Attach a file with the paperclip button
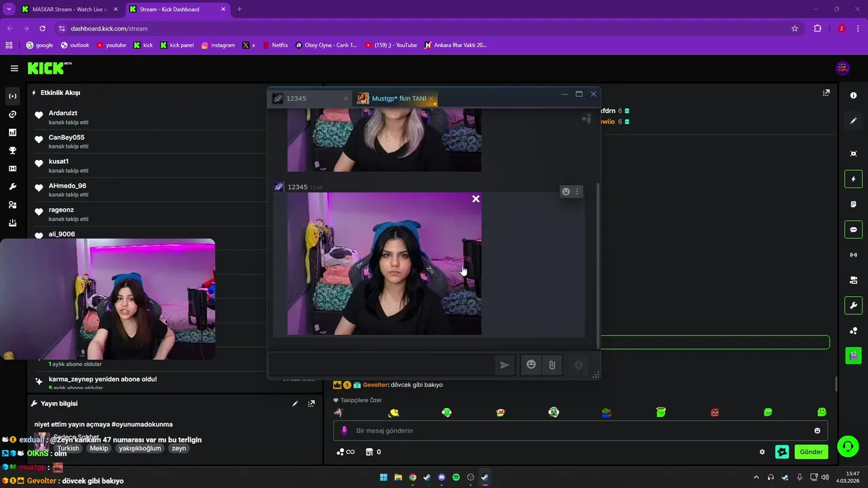Viewport: 868px width, 488px height. coord(552,365)
